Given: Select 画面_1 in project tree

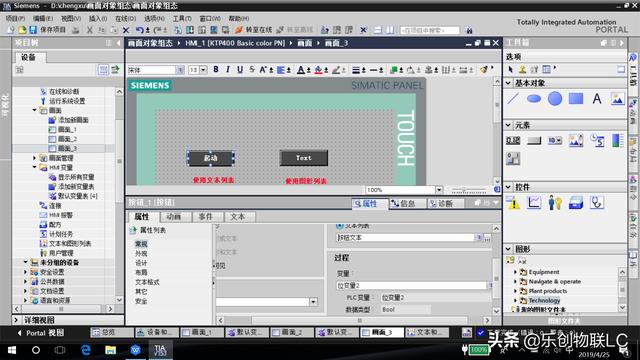Looking at the screenshot, I should point(67,129).
